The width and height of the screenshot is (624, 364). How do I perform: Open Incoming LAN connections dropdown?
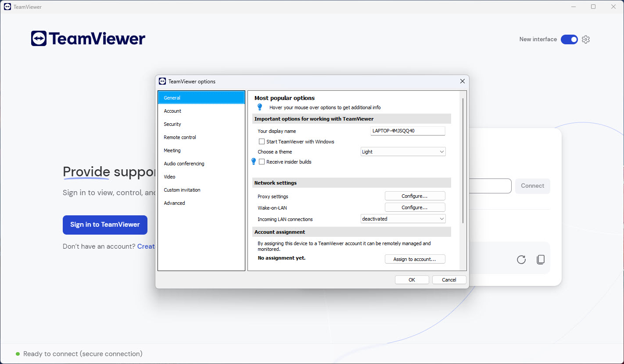coord(403,219)
